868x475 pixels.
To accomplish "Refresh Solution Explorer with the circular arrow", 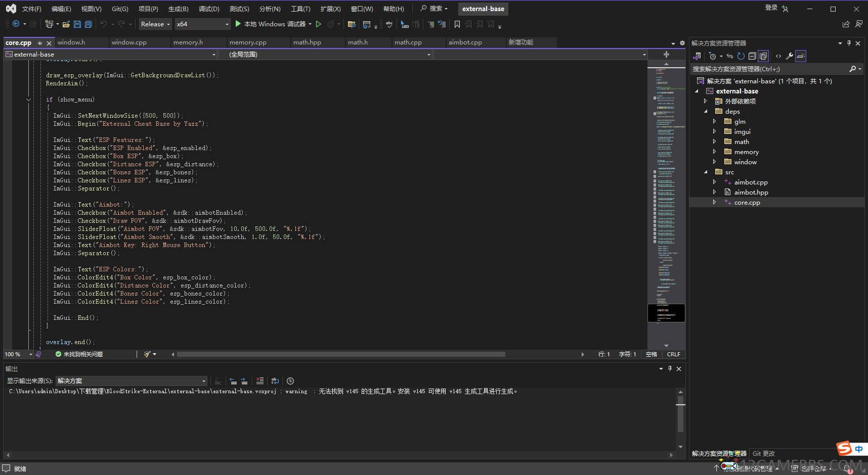I will [x=741, y=56].
